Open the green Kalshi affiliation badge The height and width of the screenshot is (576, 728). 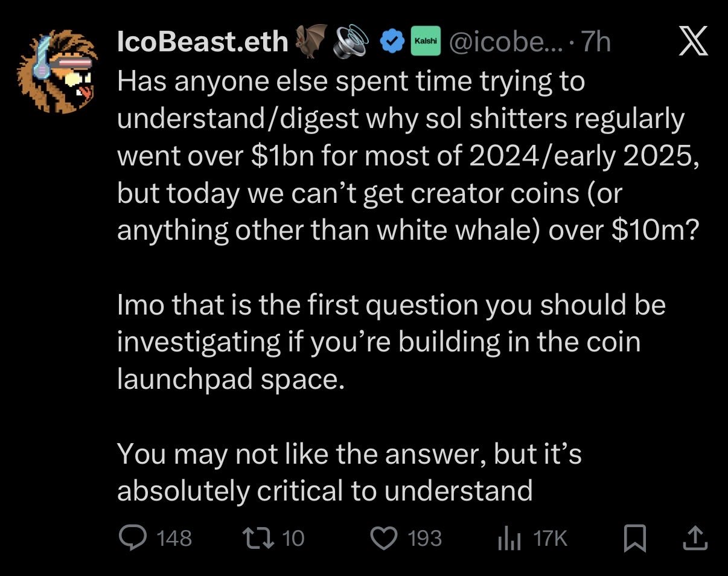[x=426, y=42]
